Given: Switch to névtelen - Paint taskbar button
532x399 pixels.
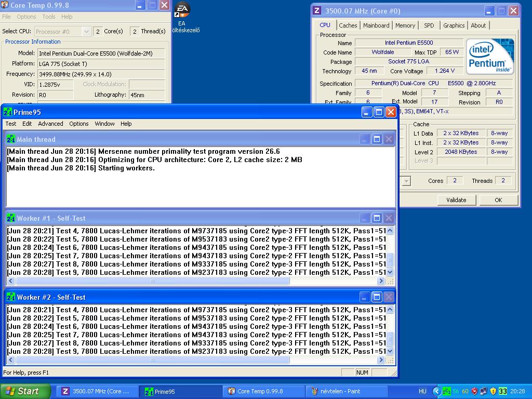Looking at the screenshot, I should pyautogui.click(x=347, y=391).
